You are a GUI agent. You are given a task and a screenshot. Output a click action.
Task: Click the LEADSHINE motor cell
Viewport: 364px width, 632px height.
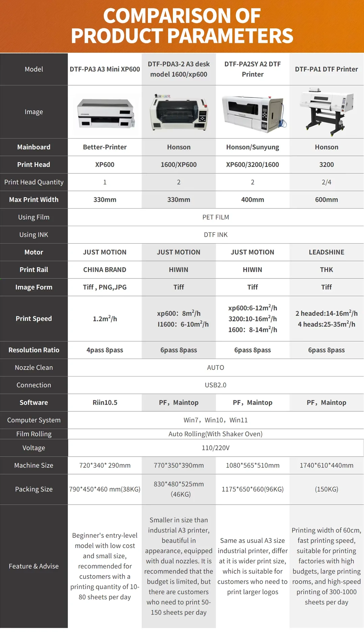tap(326, 252)
